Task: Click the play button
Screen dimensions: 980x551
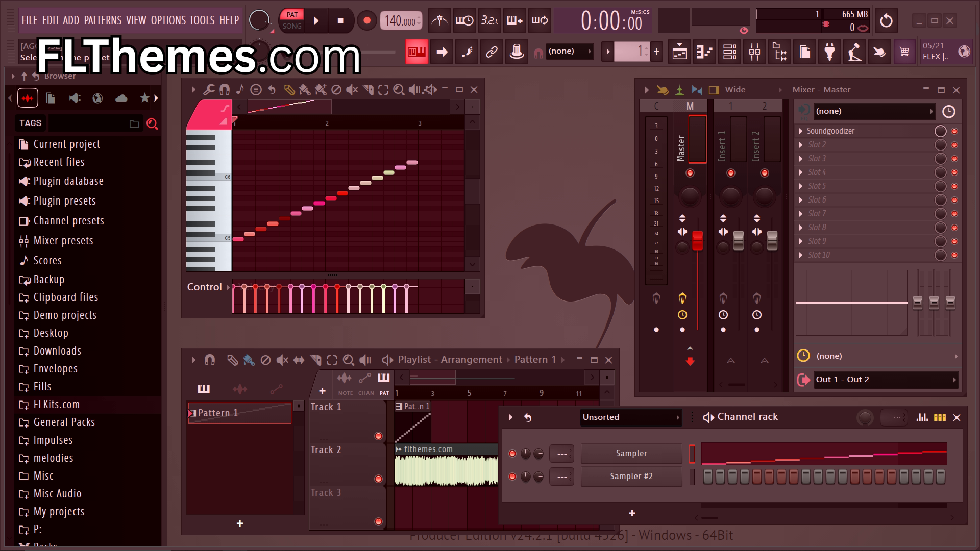Action: pyautogui.click(x=316, y=21)
